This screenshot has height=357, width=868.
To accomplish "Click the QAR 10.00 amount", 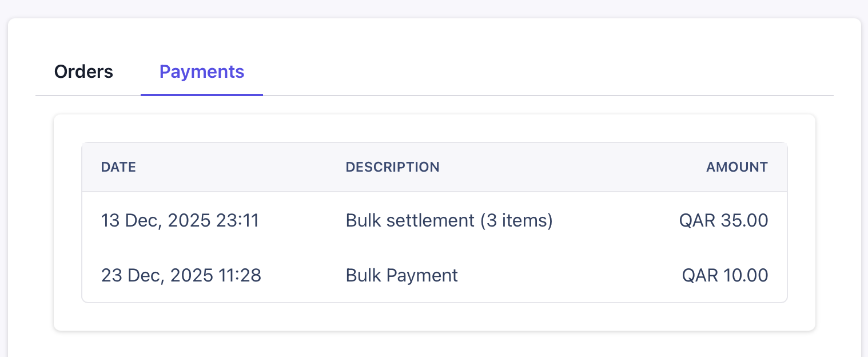I will point(725,275).
